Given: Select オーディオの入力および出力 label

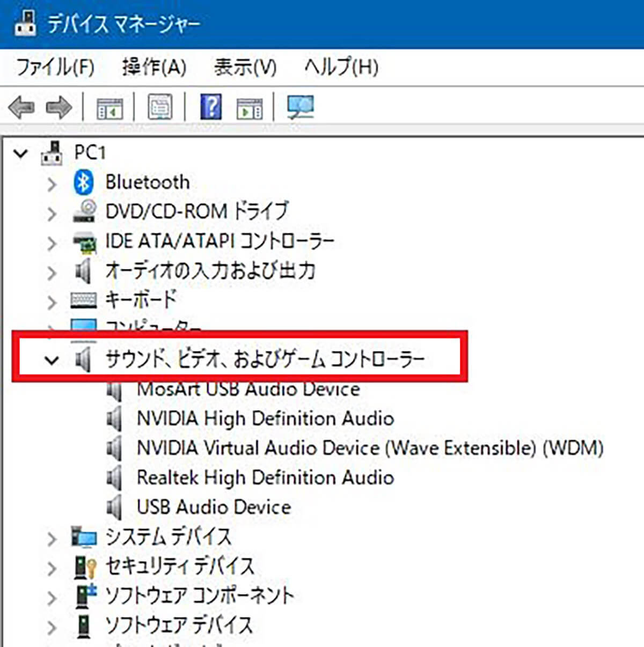Looking at the screenshot, I should (x=210, y=270).
